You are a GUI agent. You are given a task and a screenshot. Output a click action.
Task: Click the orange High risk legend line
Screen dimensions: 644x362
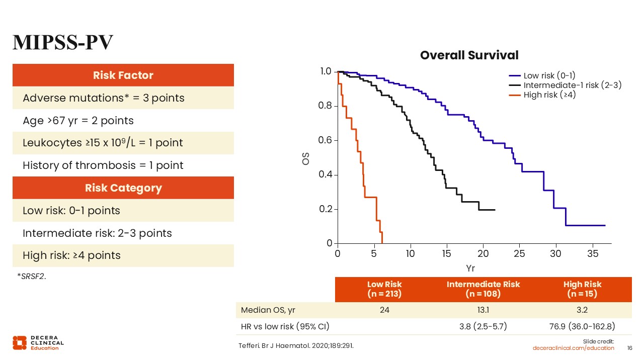coord(515,95)
